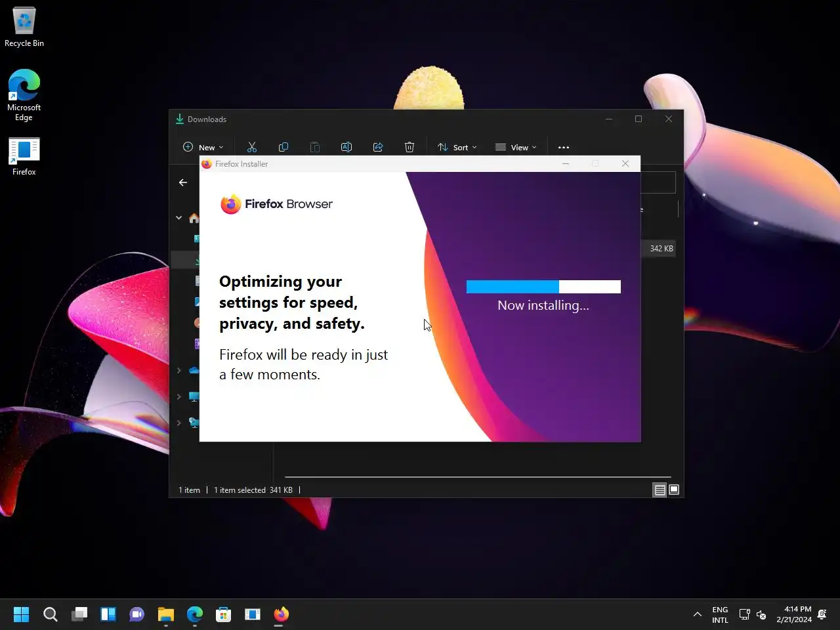Open Task View from the taskbar
This screenshot has width=840, height=630.
pos(79,614)
